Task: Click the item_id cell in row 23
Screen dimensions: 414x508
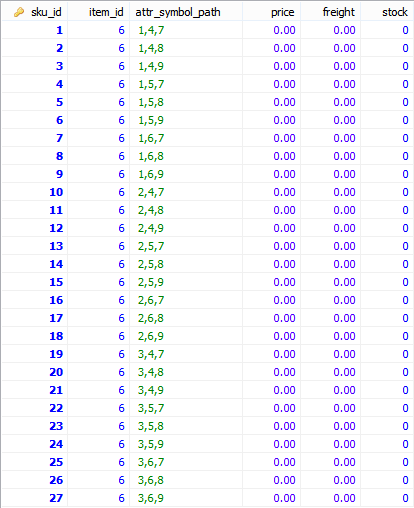Action: (99, 426)
